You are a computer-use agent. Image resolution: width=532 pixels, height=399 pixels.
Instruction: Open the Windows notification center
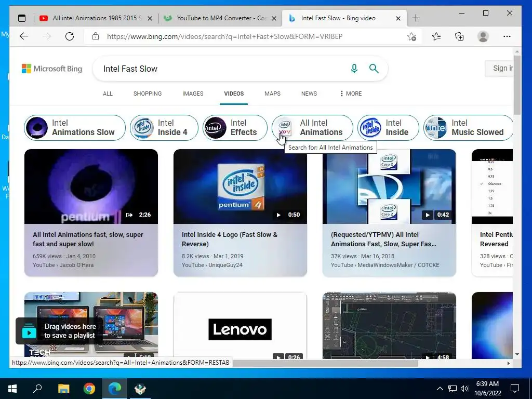point(515,389)
